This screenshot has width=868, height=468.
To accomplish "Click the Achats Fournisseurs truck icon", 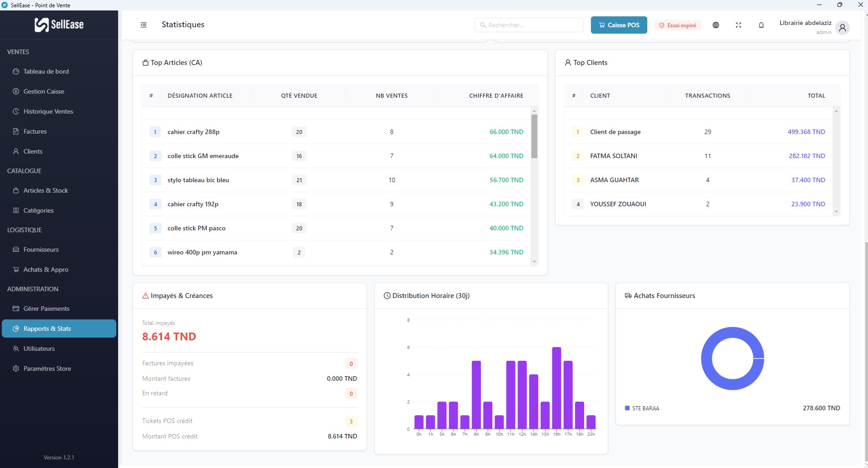I will pyautogui.click(x=628, y=296).
